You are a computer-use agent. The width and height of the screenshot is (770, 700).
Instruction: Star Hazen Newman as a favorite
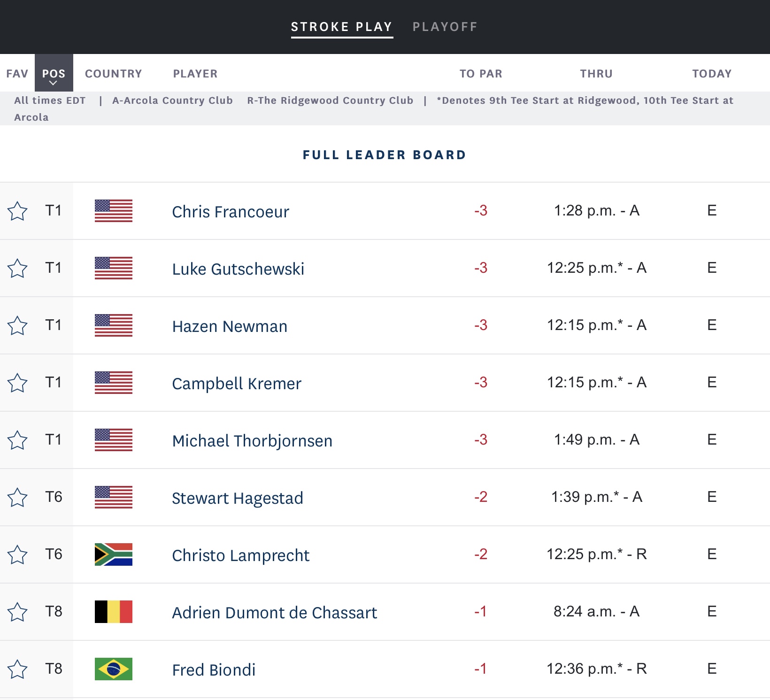coord(17,326)
